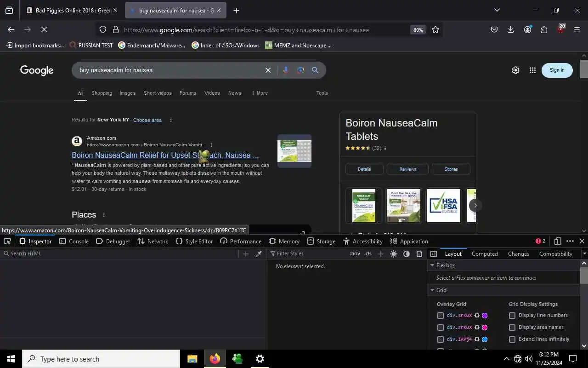Image resolution: width=588 pixels, height=368 pixels.
Task: Open product Reviews button
Action: 407,169
